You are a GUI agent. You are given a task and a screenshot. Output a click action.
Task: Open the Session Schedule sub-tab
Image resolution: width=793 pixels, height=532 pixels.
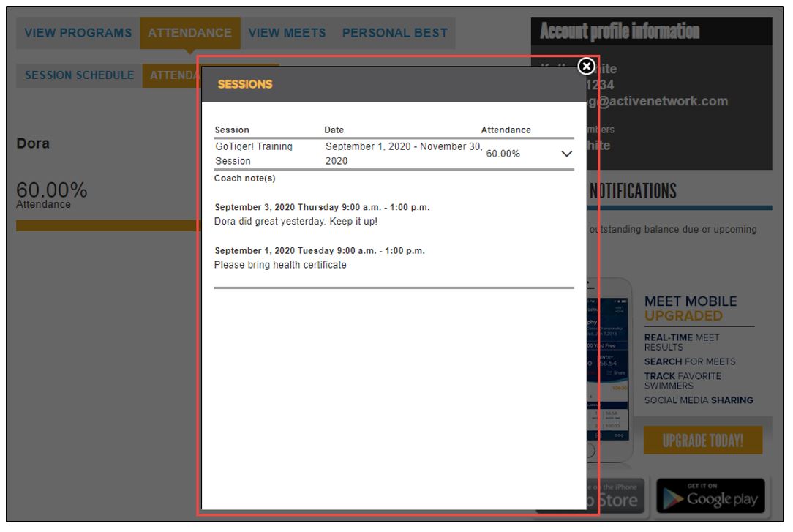pyautogui.click(x=79, y=75)
